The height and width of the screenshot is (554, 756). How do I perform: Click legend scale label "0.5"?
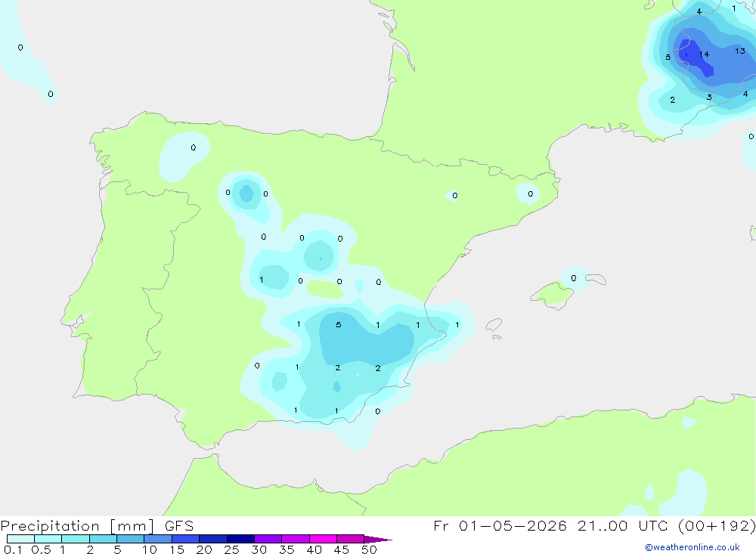click(x=41, y=549)
